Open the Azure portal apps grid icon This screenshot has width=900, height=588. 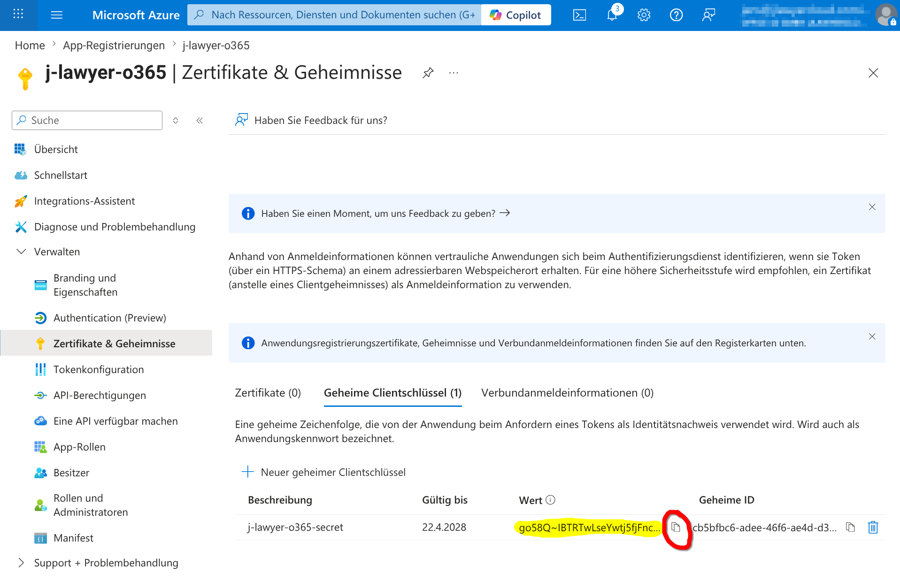click(x=18, y=14)
